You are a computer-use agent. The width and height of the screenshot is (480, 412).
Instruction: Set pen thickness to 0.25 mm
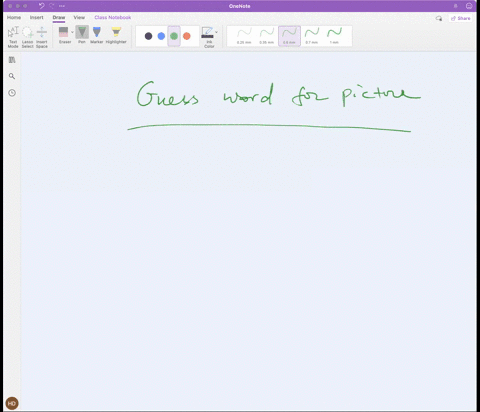(x=244, y=36)
